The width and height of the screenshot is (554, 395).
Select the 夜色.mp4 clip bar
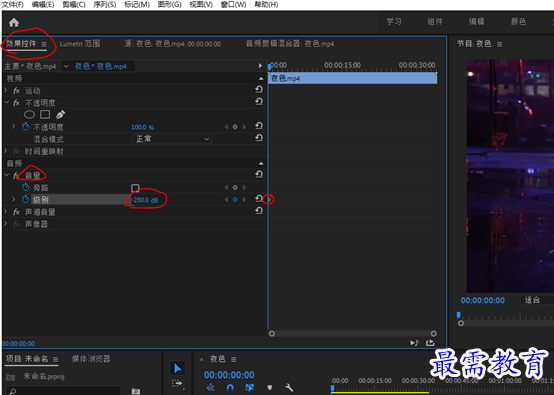353,78
